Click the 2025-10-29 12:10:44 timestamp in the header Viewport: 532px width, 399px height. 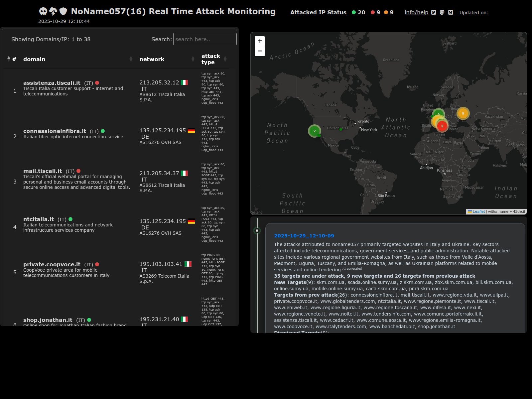(x=64, y=21)
